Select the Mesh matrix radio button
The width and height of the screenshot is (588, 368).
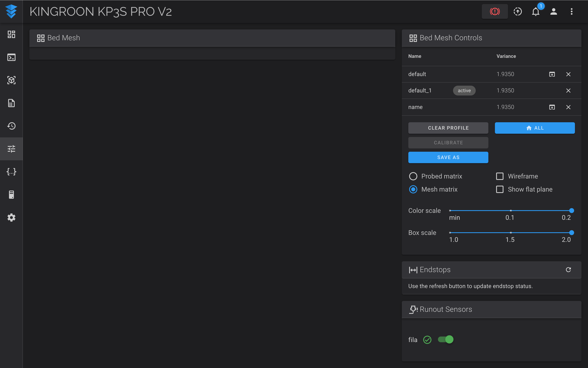(413, 189)
